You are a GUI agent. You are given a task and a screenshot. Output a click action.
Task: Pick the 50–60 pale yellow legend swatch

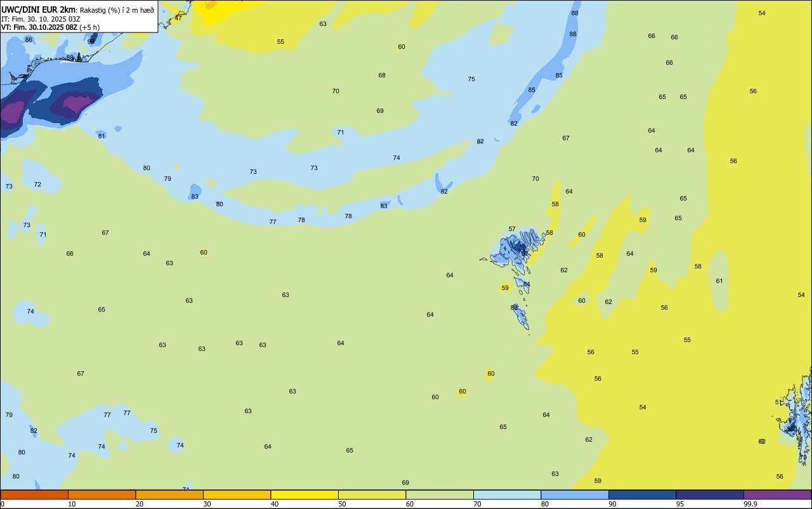(x=372, y=494)
